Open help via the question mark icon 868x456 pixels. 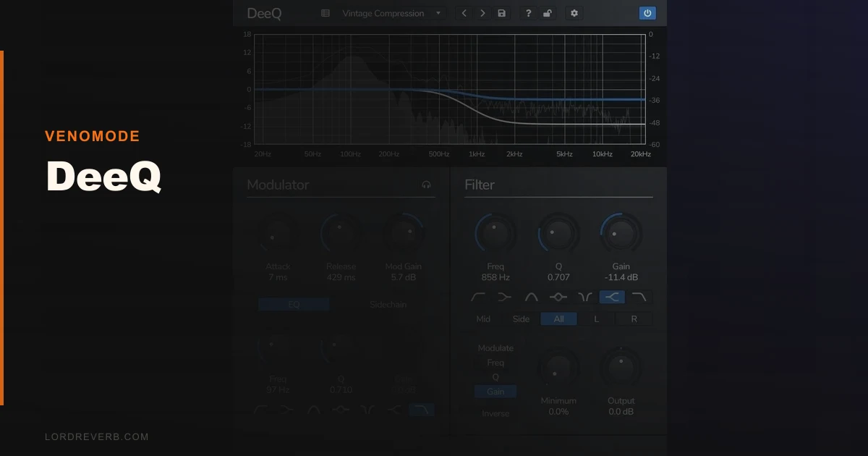[529, 13]
